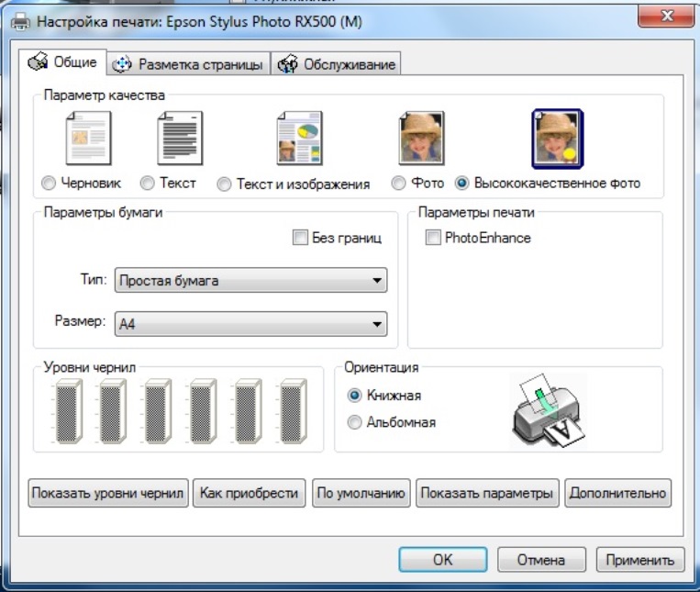This screenshot has width=700, height=592.
Task: Click the Photo quality thumbnail icon
Action: [421, 139]
